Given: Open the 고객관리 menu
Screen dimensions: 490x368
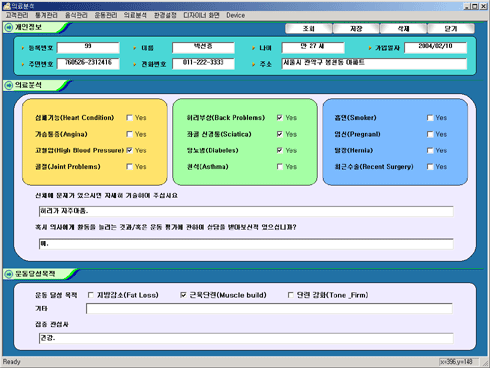Looking at the screenshot, I should (17, 15).
